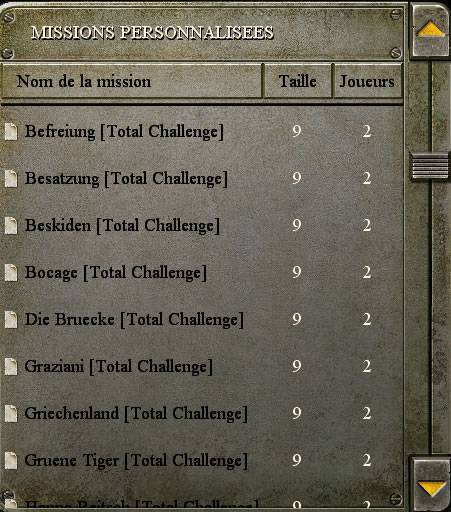Click the file icon next to Graziani
This screenshot has width=451, height=512.
click(11, 366)
